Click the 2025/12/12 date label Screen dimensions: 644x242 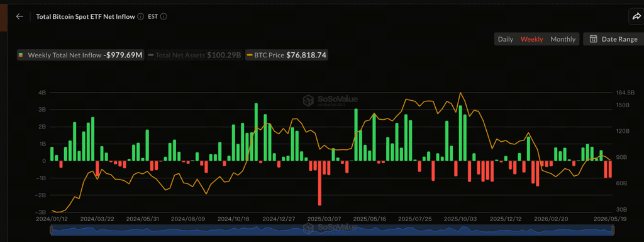pyautogui.click(x=506, y=219)
